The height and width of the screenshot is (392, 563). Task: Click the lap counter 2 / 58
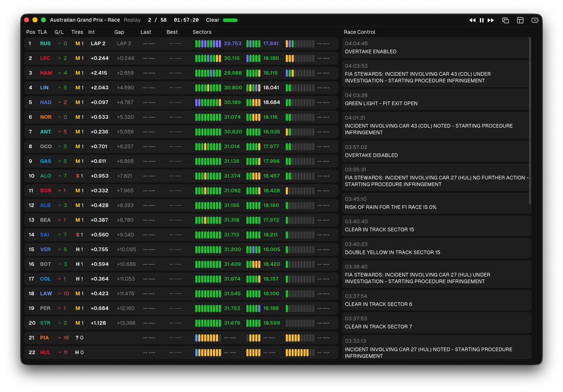(x=157, y=20)
